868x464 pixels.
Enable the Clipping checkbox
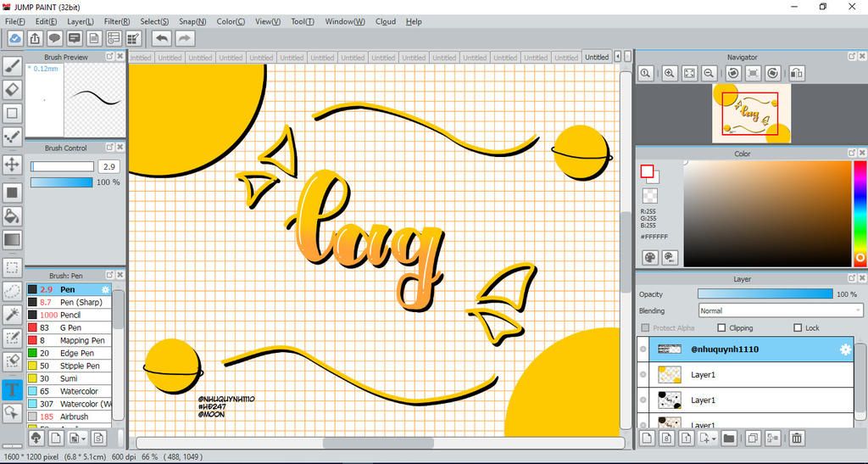(721, 327)
